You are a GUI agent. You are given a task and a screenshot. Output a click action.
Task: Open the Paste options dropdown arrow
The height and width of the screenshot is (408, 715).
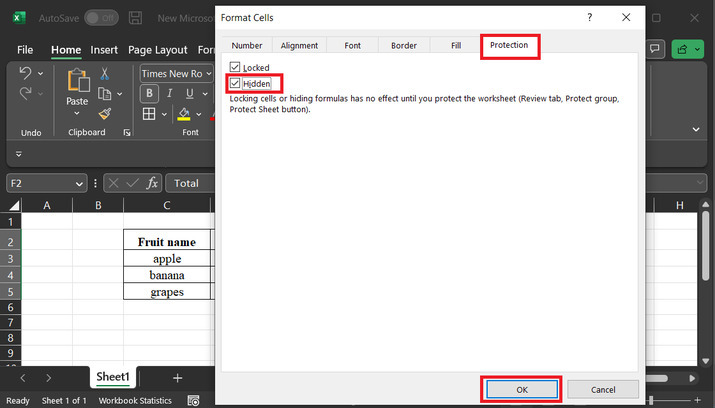pyautogui.click(x=77, y=113)
